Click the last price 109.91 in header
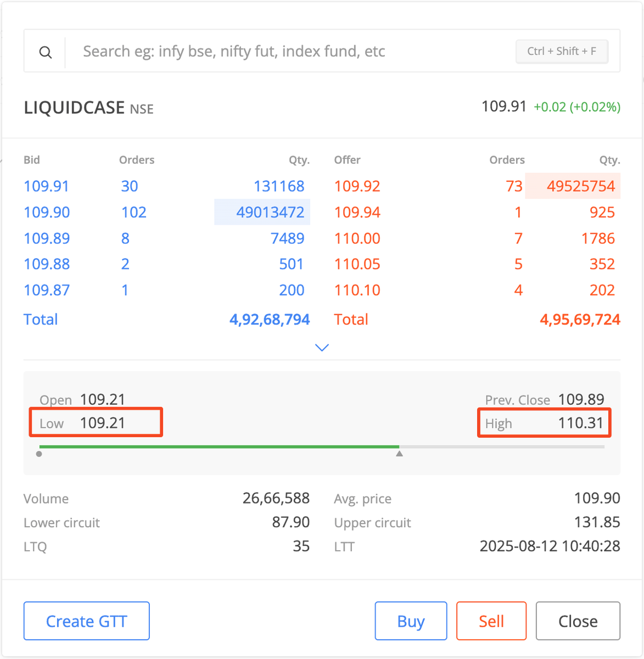Screen dimensions: 644x659 point(504,106)
